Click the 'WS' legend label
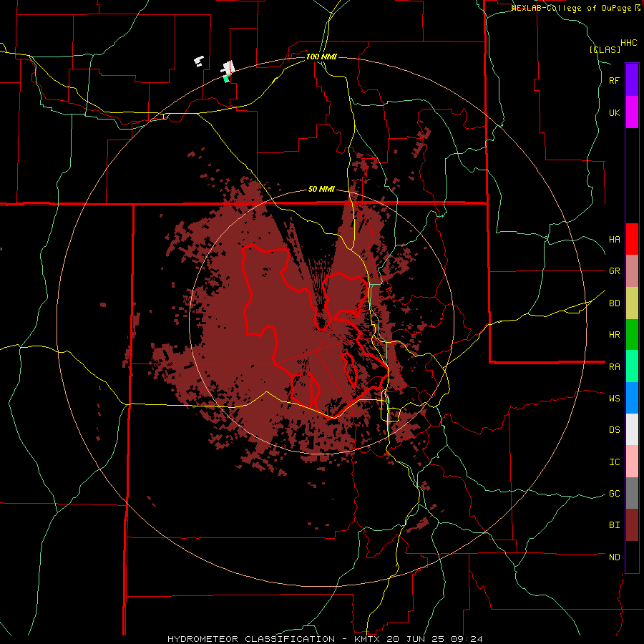This screenshot has height=644, width=644. pyautogui.click(x=615, y=399)
